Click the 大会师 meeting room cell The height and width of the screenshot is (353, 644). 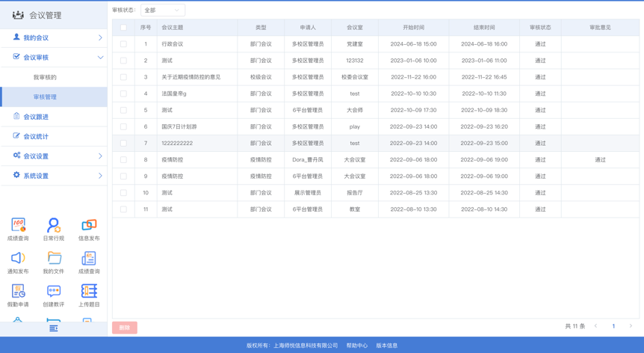point(355,110)
